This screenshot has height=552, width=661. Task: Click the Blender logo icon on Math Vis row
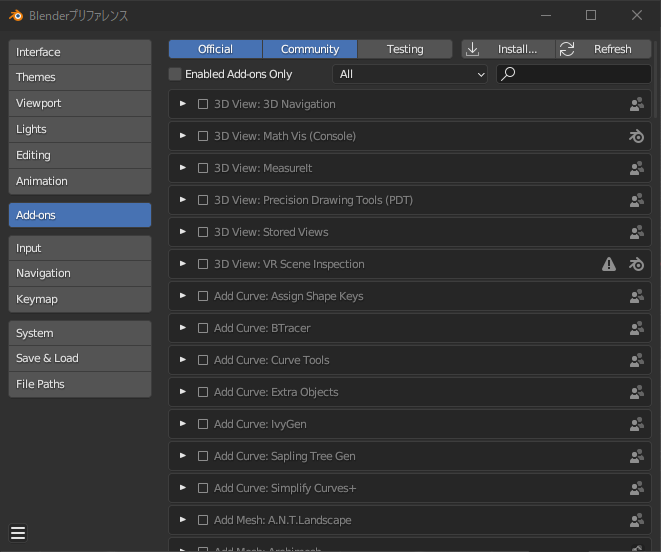(x=637, y=136)
